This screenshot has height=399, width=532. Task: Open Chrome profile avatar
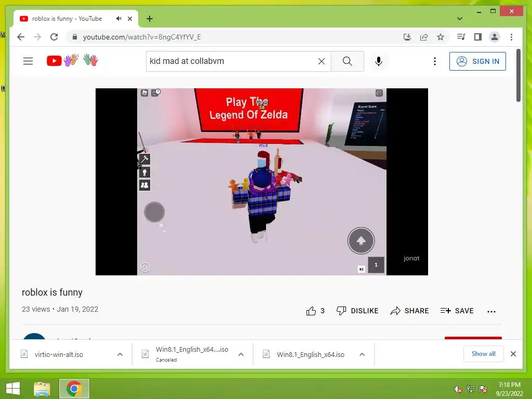coord(495,37)
